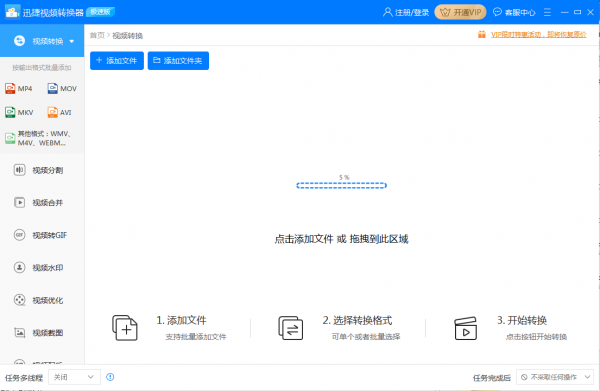Viewport: 600px width, 391px height.
Task: Open the VIP limited-time promotion link
Action: [538, 35]
